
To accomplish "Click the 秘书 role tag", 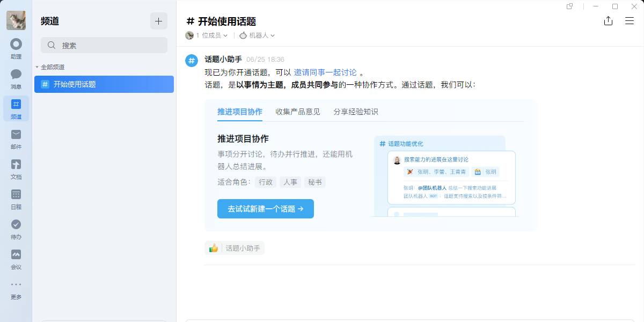I will tap(315, 182).
